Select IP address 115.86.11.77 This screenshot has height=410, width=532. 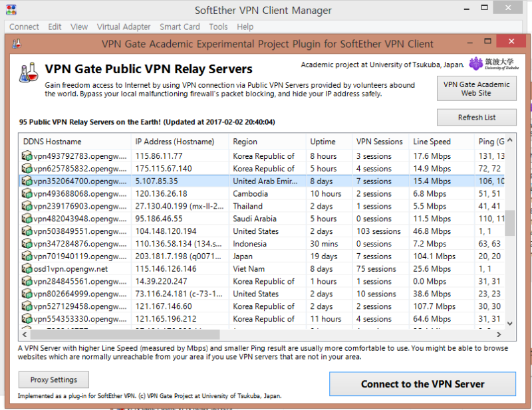pos(159,156)
